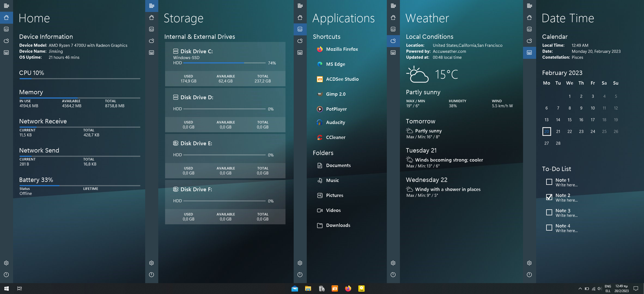Screen dimensions: 644x294
Task: Uncheck Note 2 in the To-Do List
Action: [549, 197]
